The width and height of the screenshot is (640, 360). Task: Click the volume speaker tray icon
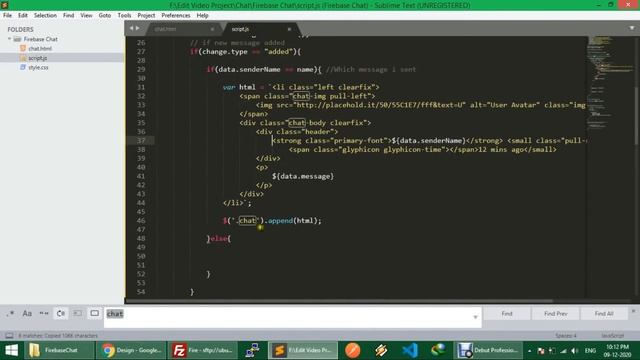[x=575, y=351]
